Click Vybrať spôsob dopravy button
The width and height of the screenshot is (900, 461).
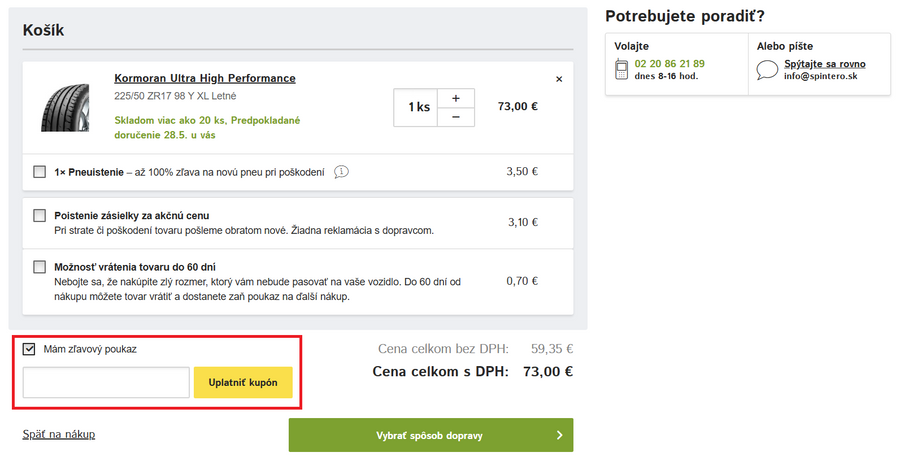(431, 435)
